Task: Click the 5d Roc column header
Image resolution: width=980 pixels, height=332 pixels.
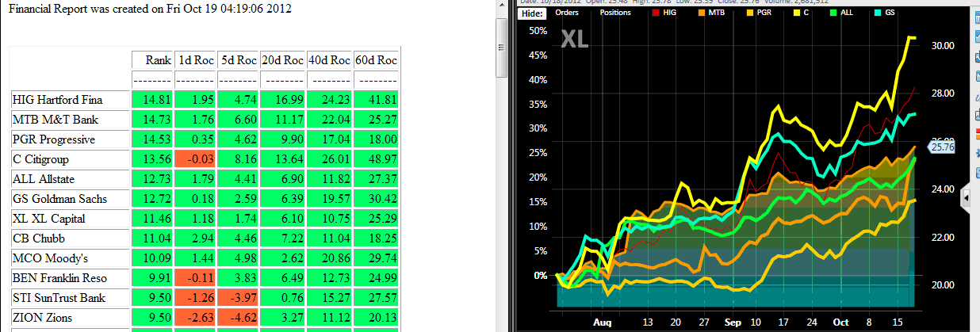Action: tap(238, 59)
